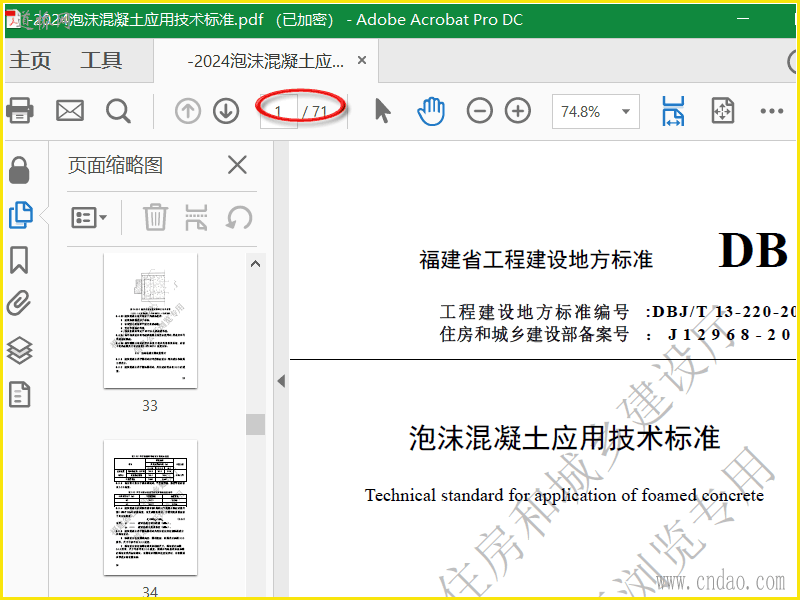Open the Find text magnifier

[118, 111]
